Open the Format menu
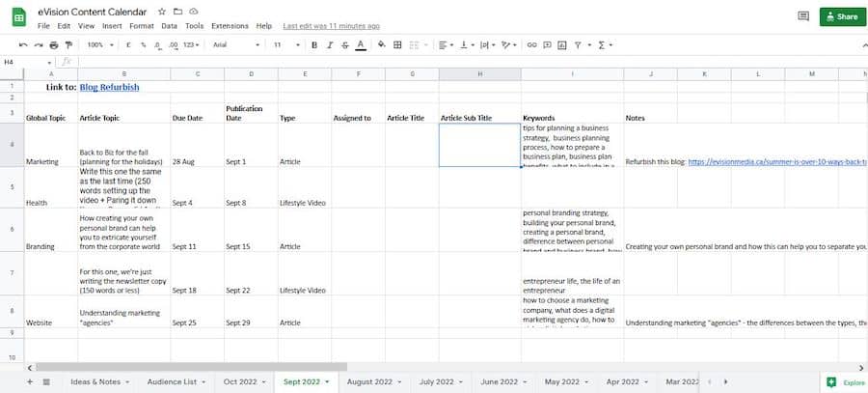This screenshot has height=393, width=868. tap(142, 26)
